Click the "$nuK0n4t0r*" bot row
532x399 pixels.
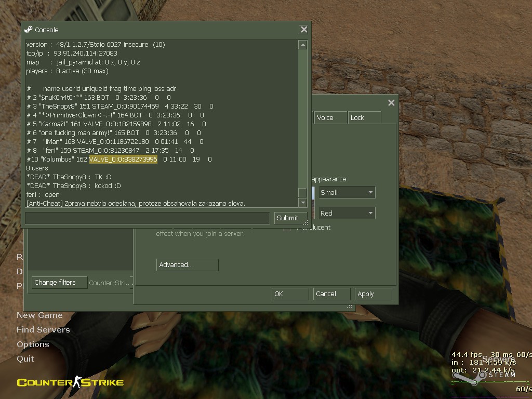99,98
